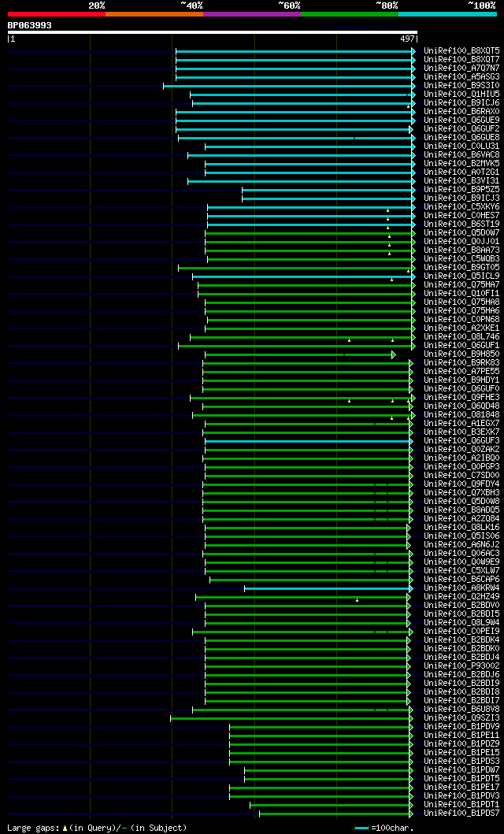Select the UniRef100_B1PDW7 label
This screenshot has height=834, width=504.
point(462,770)
